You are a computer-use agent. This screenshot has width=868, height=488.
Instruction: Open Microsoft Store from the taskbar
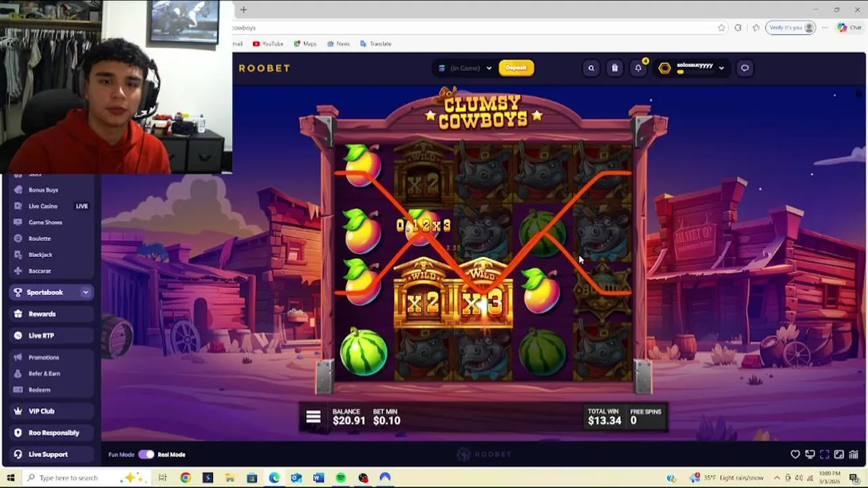pos(252,478)
